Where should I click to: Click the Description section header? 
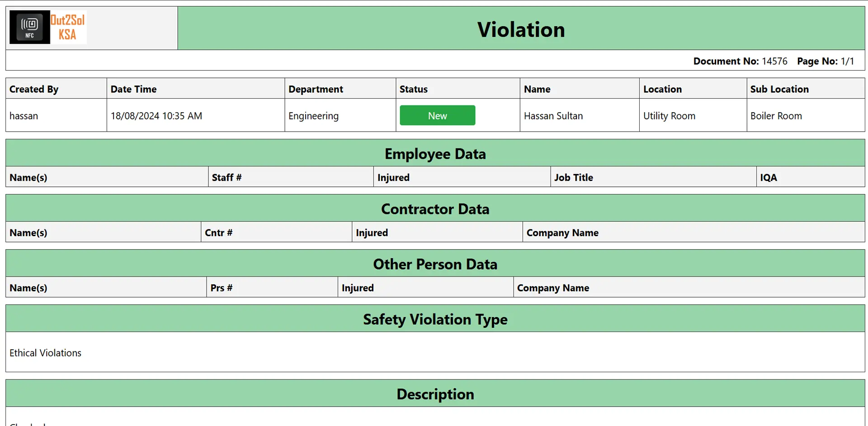(x=435, y=394)
